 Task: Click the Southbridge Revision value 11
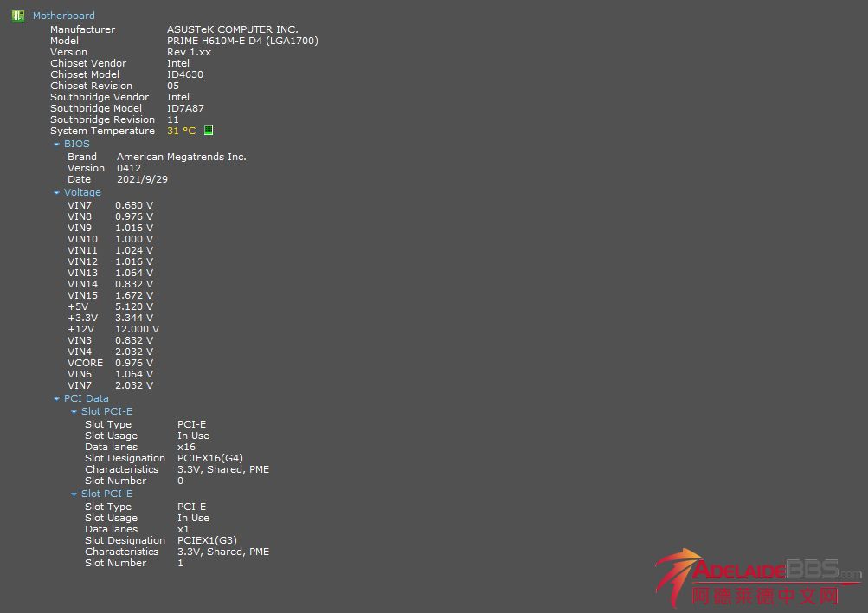click(x=173, y=119)
